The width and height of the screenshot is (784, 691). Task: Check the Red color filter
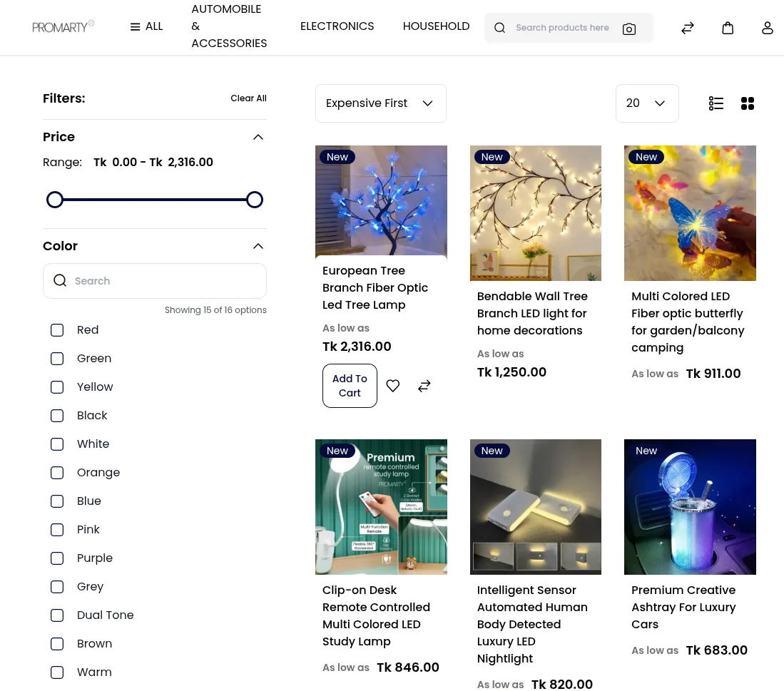click(x=57, y=330)
